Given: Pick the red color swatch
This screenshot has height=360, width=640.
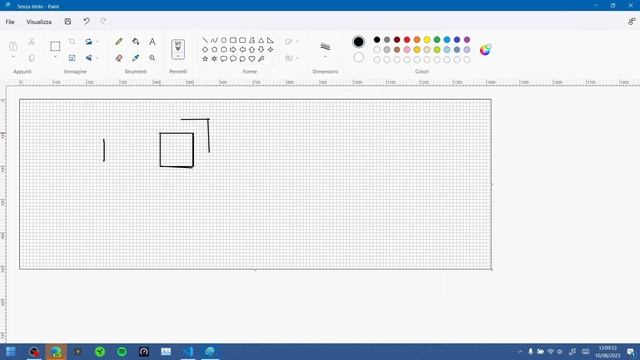Looking at the screenshot, I should click(x=407, y=40).
